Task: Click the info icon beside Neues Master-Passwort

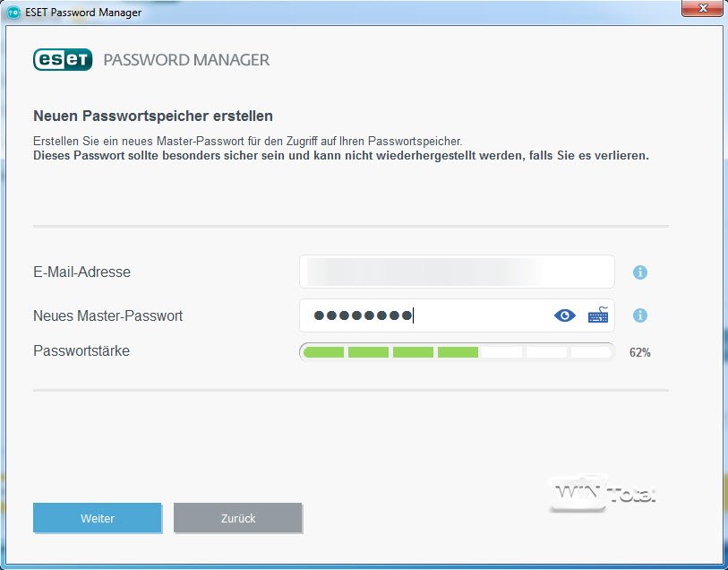Action: pos(639,315)
